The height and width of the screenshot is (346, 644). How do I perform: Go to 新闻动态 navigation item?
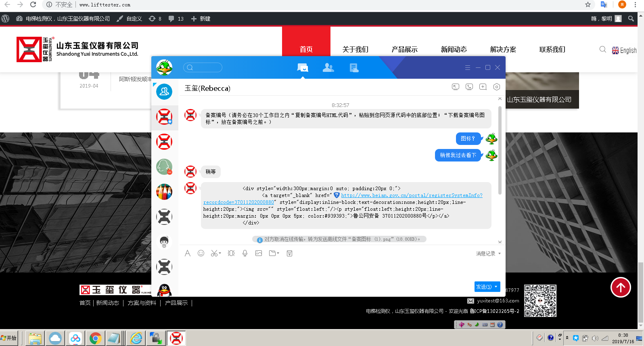click(454, 49)
